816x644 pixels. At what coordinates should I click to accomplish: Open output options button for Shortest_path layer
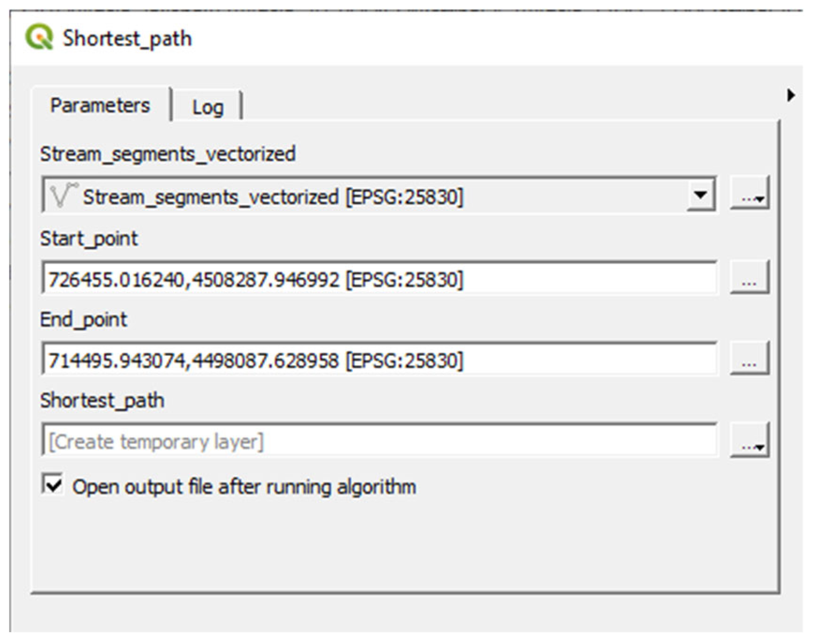tap(749, 440)
